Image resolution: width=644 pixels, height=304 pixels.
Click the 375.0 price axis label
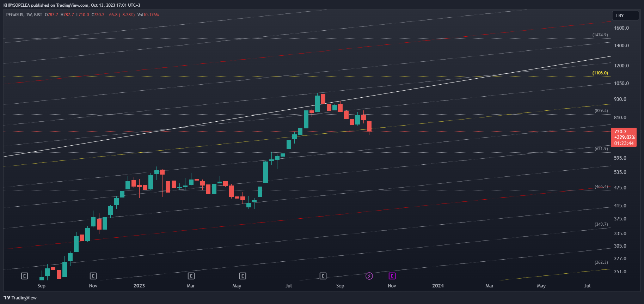tap(620, 219)
